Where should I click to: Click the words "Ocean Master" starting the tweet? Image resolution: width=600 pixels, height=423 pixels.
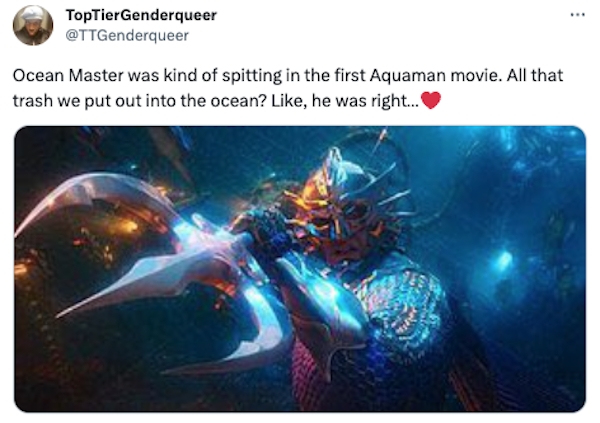coord(68,76)
